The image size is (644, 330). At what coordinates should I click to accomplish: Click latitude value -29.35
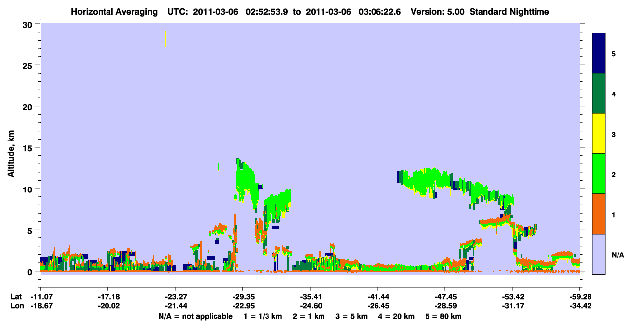click(242, 297)
